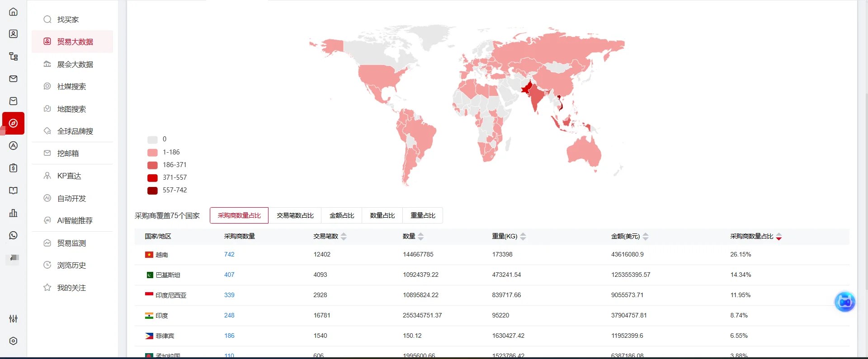Switch to the 金额占比 tab
The height and width of the screenshot is (359, 868).
pos(342,215)
